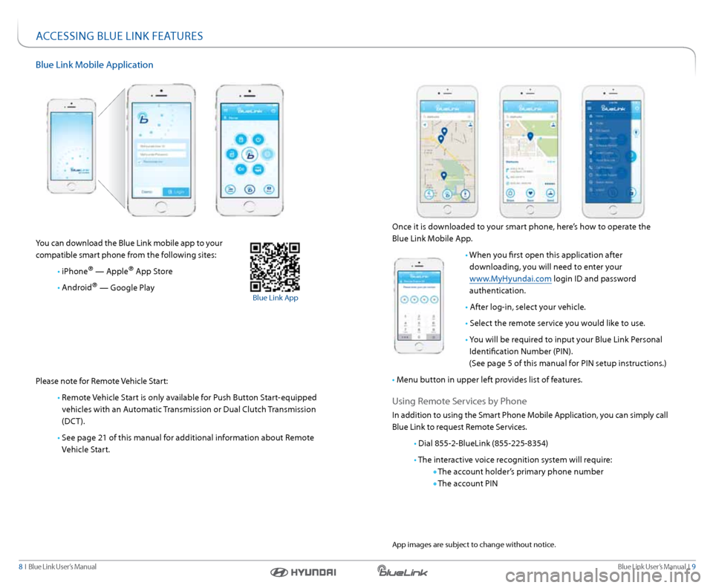This screenshot has width=713, height=588.
Task: Tap the power remote start icon on home phone
Action: (x=258, y=140)
